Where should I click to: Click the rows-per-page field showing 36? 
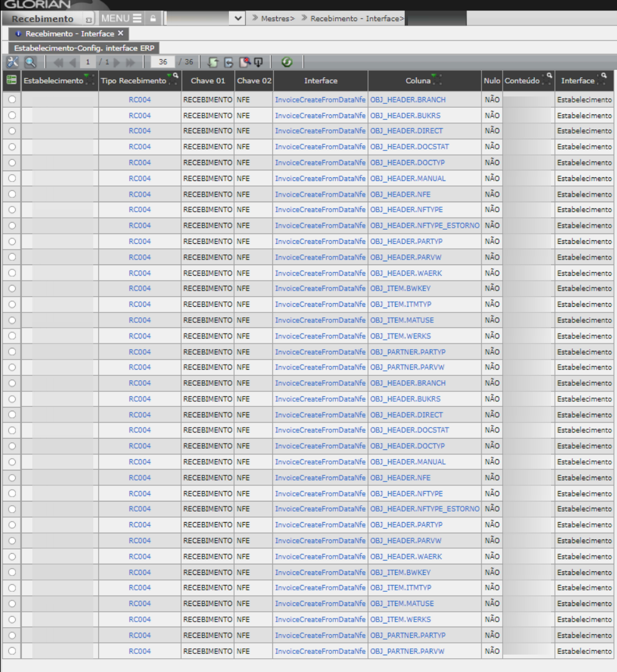pyautogui.click(x=163, y=62)
